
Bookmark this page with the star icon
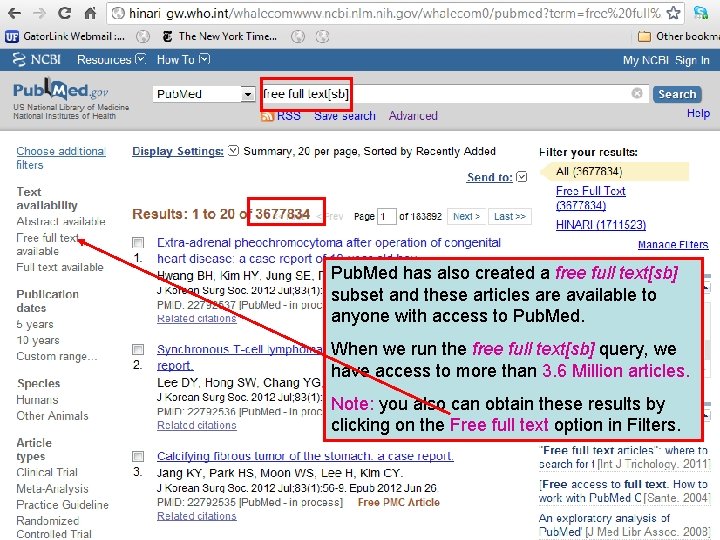pos(673,13)
